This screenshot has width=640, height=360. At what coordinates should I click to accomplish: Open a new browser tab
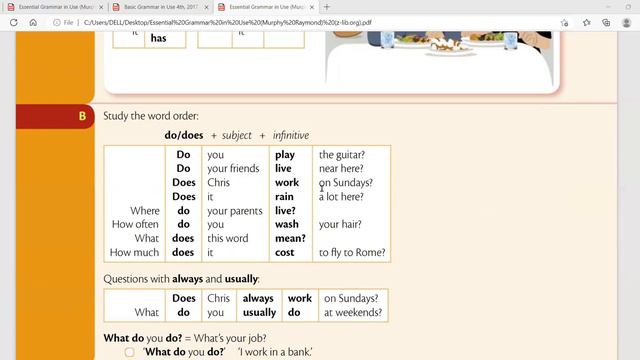327,7
